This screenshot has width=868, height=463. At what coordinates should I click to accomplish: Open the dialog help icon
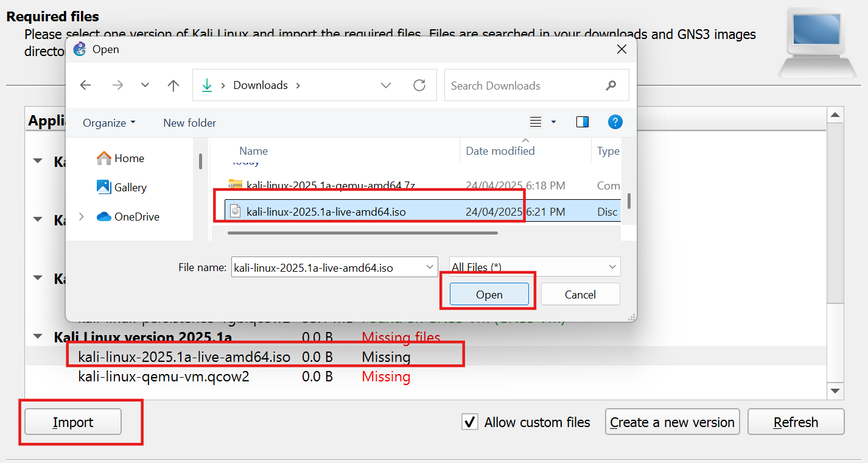(x=615, y=122)
